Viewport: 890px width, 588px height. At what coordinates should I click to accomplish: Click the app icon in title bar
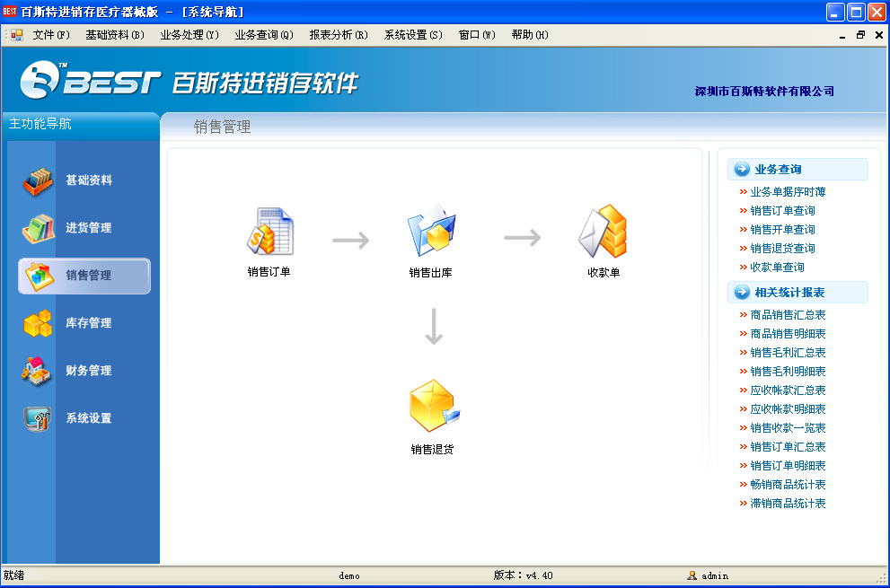(x=10, y=12)
